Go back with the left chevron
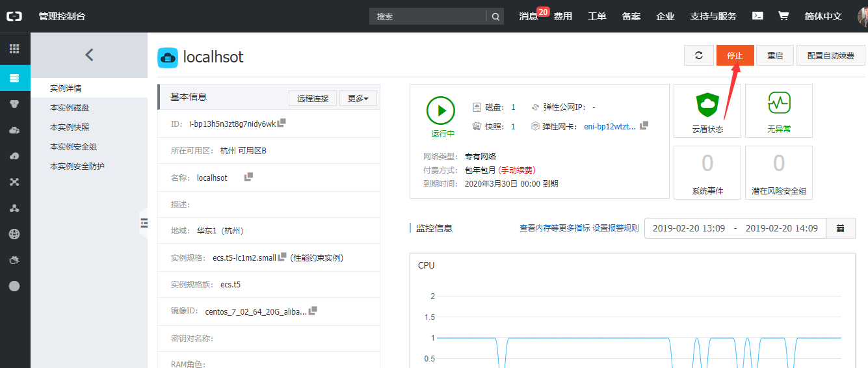 tap(90, 55)
